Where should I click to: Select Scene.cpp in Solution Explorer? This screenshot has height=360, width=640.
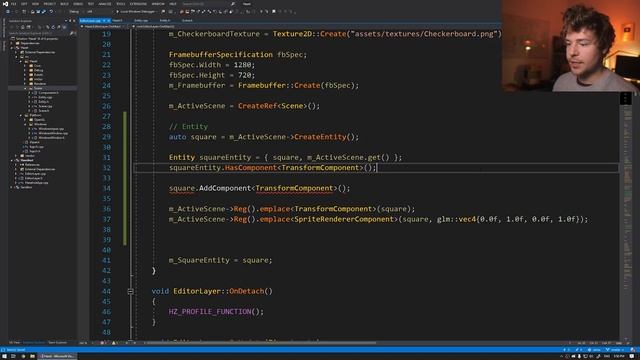[45, 106]
